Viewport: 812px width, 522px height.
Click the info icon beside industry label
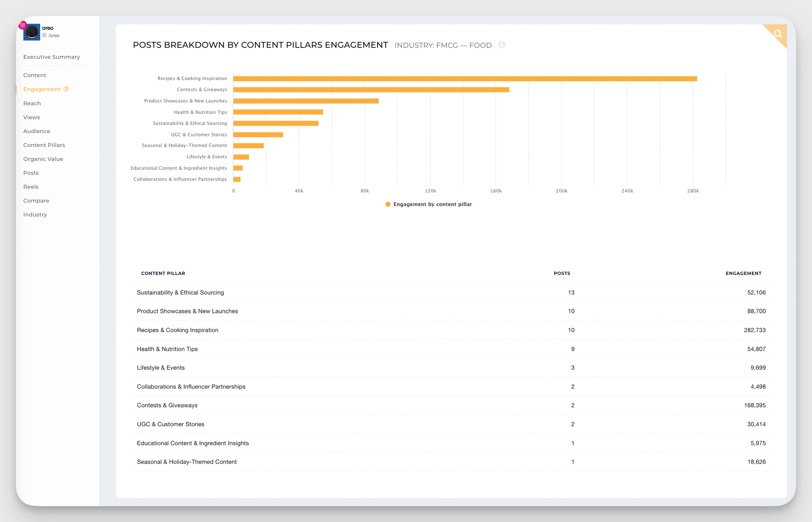[502, 45]
